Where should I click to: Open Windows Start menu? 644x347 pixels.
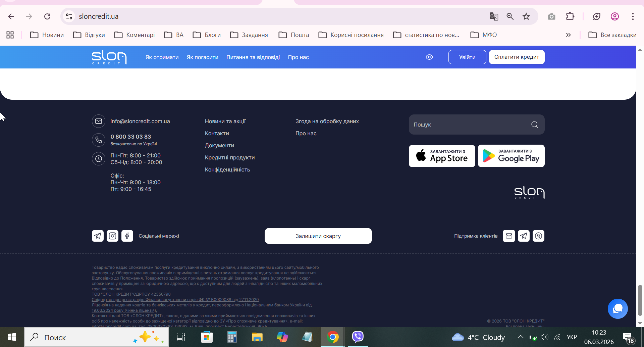12,337
